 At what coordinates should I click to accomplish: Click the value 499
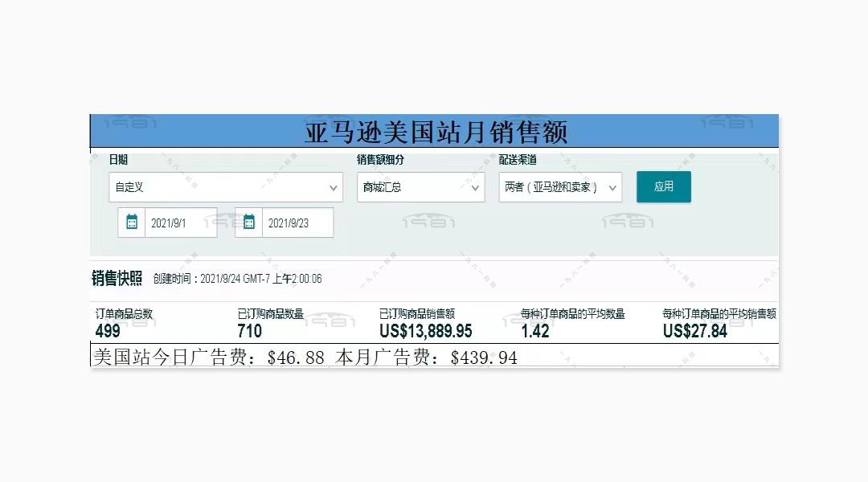[108, 331]
